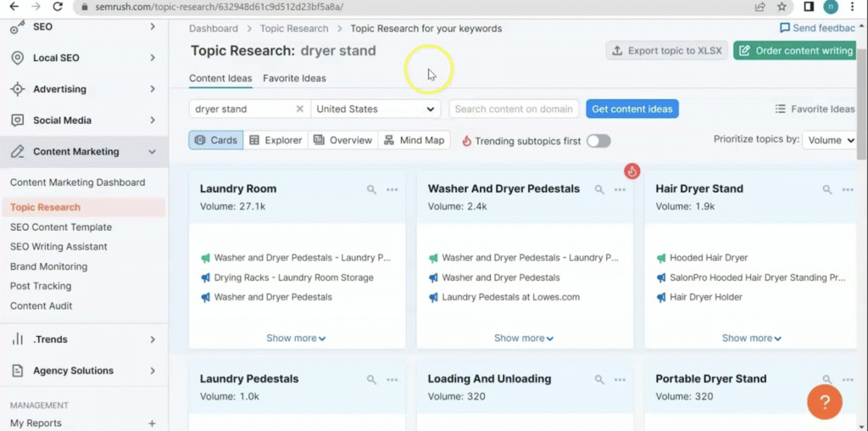Add report with My Reports plus icon
868x431 pixels.
[x=152, y=423]
